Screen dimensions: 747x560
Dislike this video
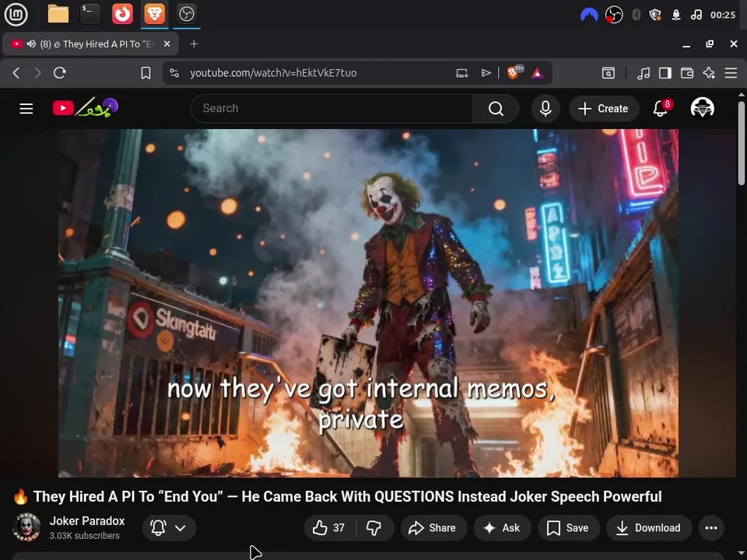pyautogui.click(x=374, y=527)
